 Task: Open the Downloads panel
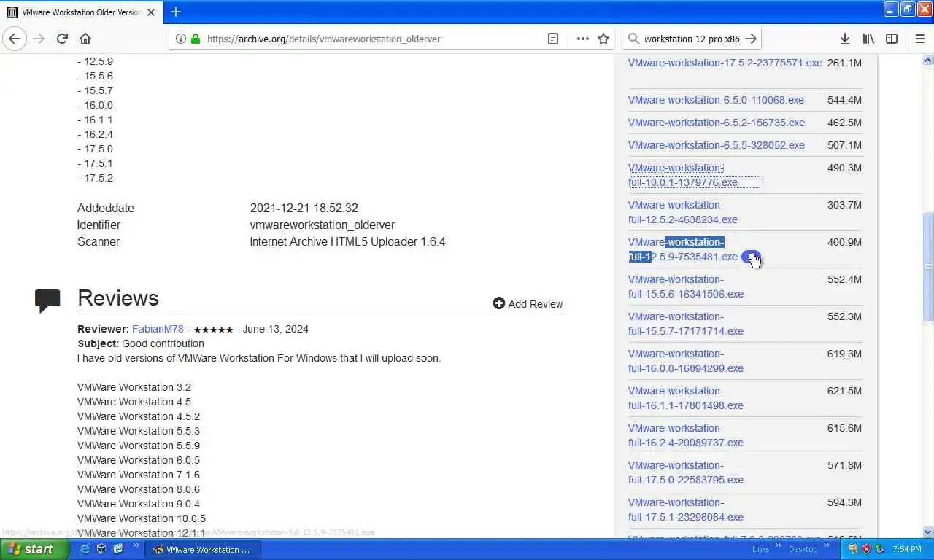[844, 39]
